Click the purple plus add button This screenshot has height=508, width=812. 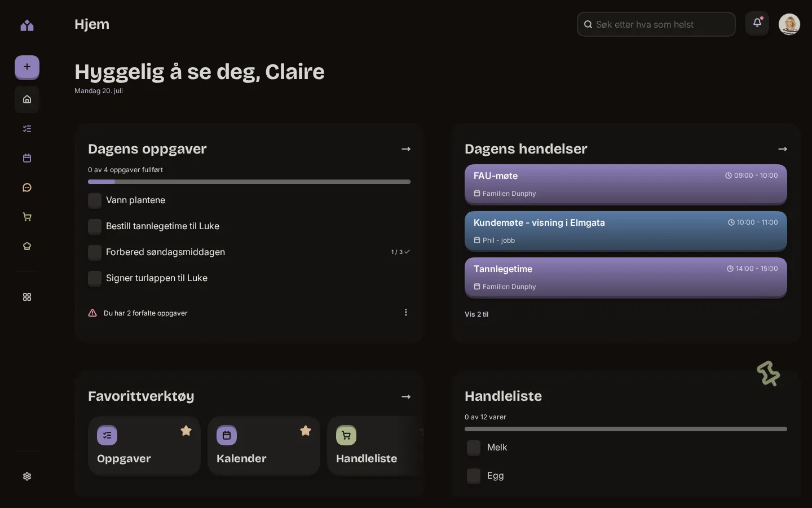[27, 67]
